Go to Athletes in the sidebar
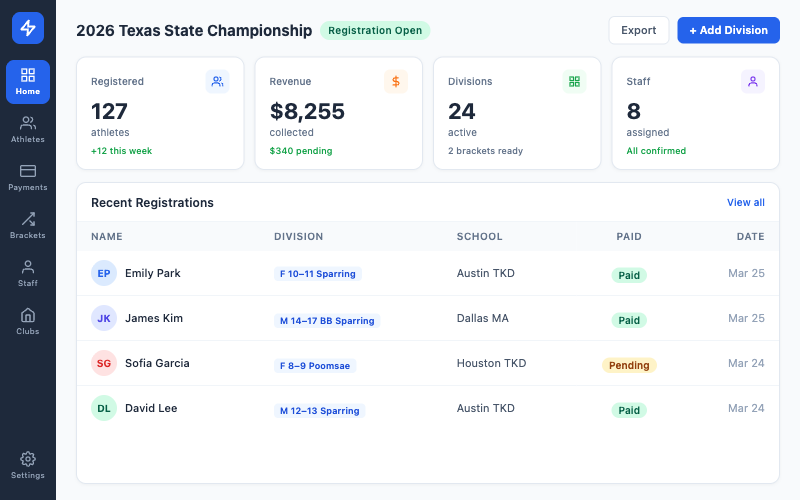Screen dimensions: 800x500 point(28,130)
